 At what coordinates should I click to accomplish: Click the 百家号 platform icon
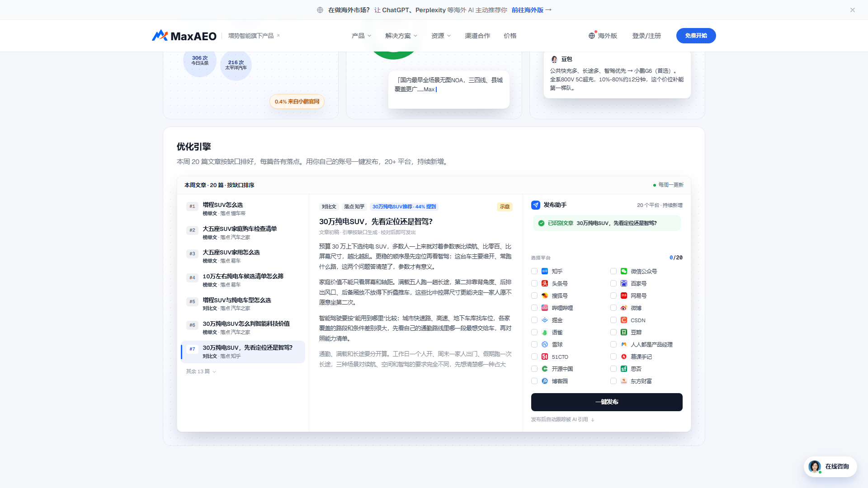click(624, 283)
